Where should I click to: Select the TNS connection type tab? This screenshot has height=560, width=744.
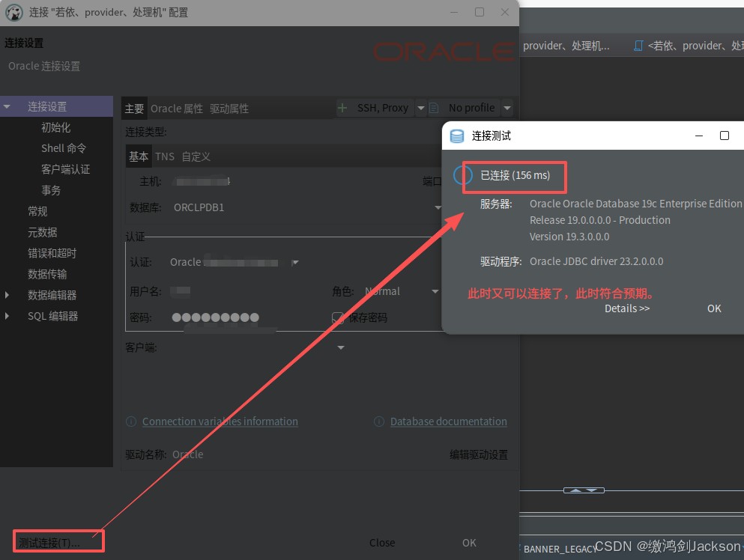tap(165, 156)
